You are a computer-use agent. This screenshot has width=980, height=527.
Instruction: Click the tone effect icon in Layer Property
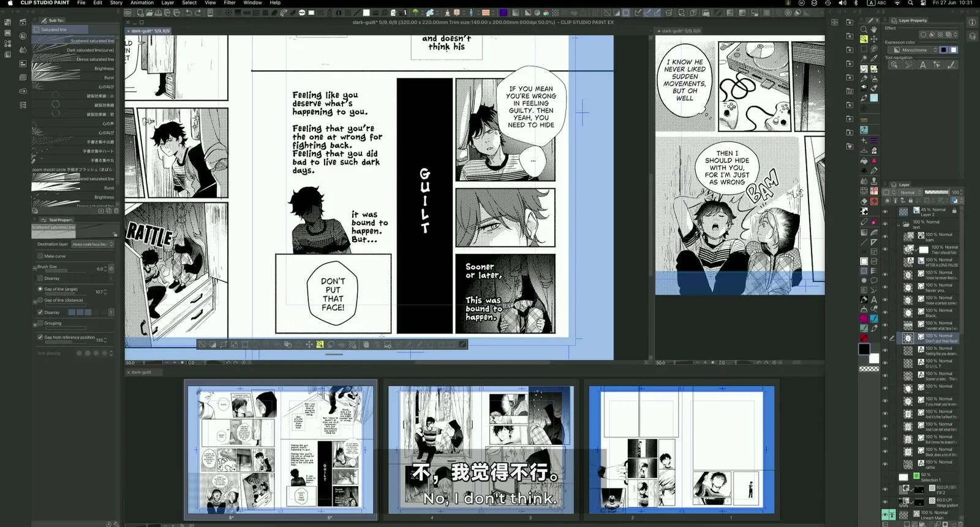[x=940, y=34]
